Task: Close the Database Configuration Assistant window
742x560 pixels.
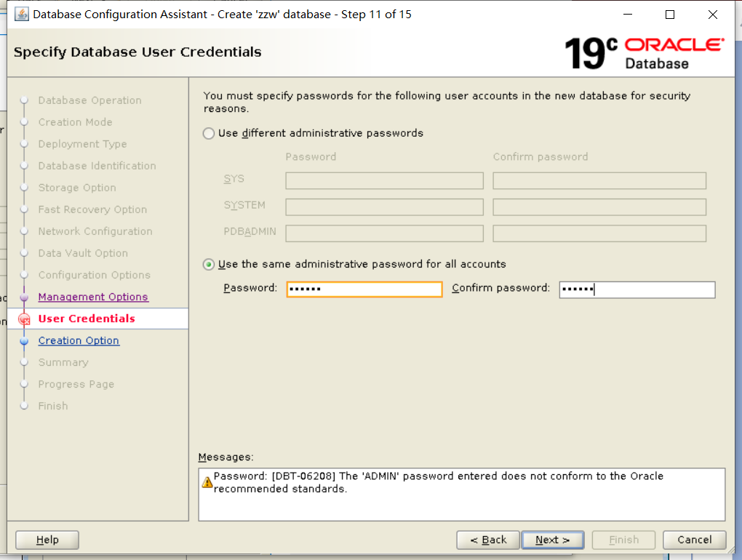Action: pos(713,15)
